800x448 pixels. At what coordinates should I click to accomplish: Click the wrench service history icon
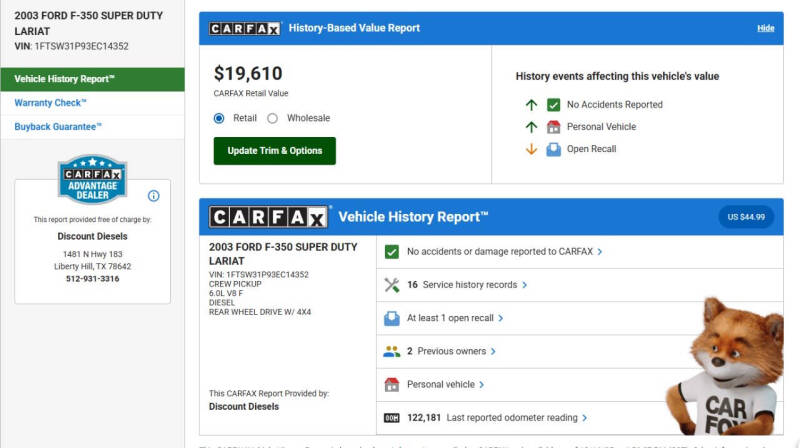tap(392, 285)
